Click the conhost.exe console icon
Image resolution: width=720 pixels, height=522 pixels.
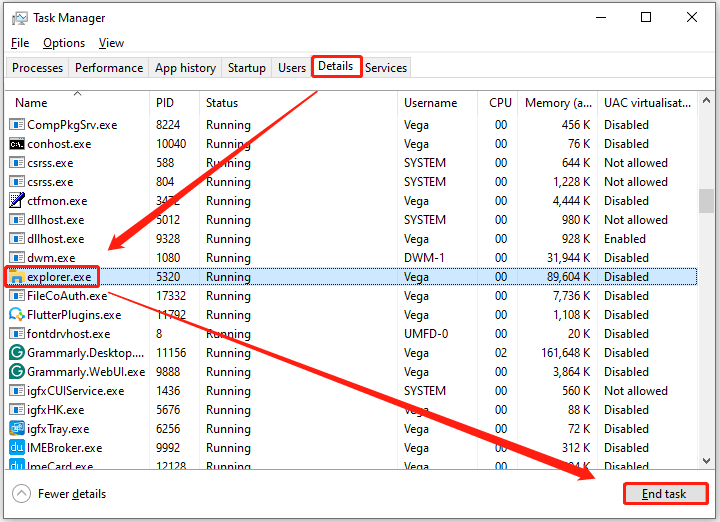pos(17,144)
